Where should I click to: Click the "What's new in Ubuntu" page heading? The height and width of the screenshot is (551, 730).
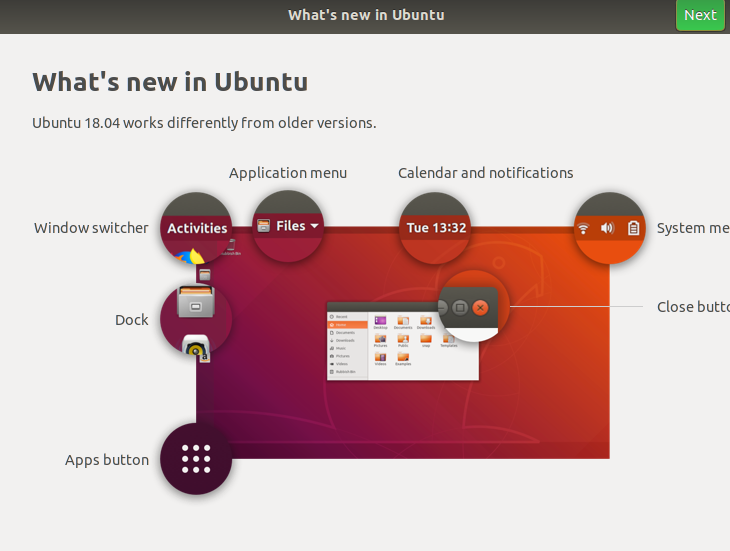tap(170, 82)
